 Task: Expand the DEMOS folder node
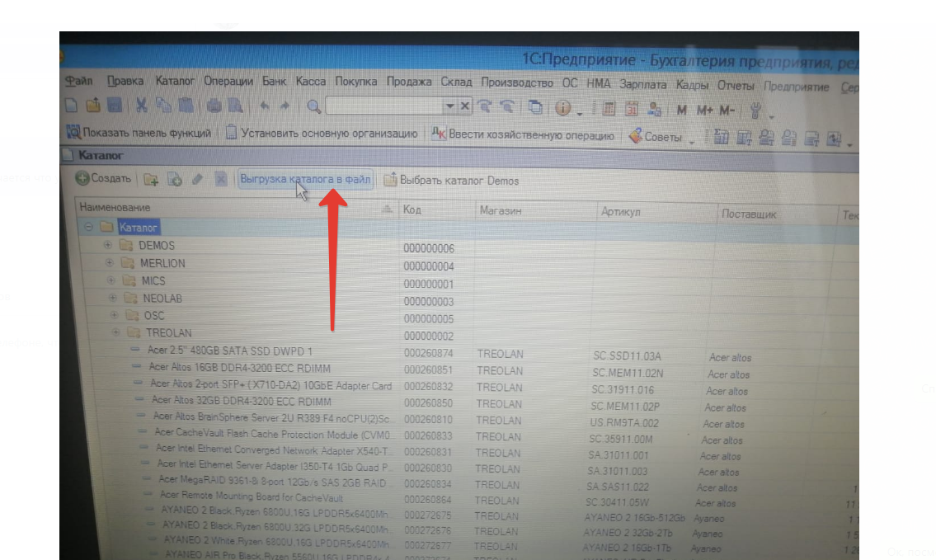tap(107, 245)
